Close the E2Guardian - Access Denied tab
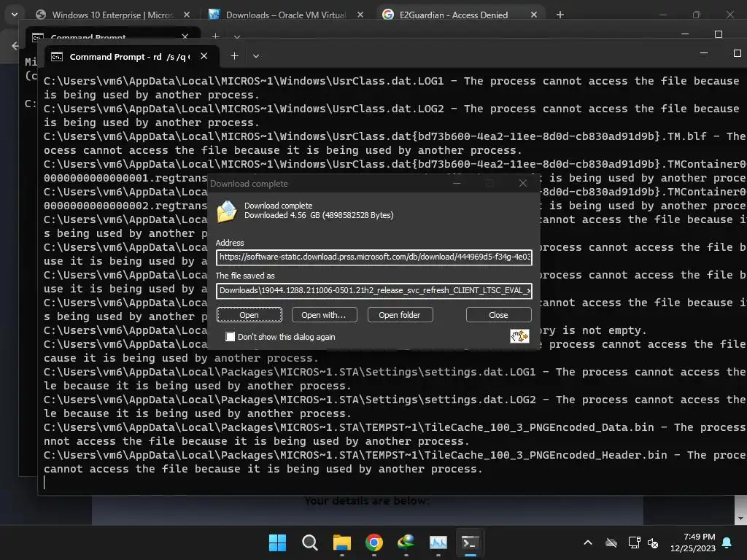 point(533,15)
